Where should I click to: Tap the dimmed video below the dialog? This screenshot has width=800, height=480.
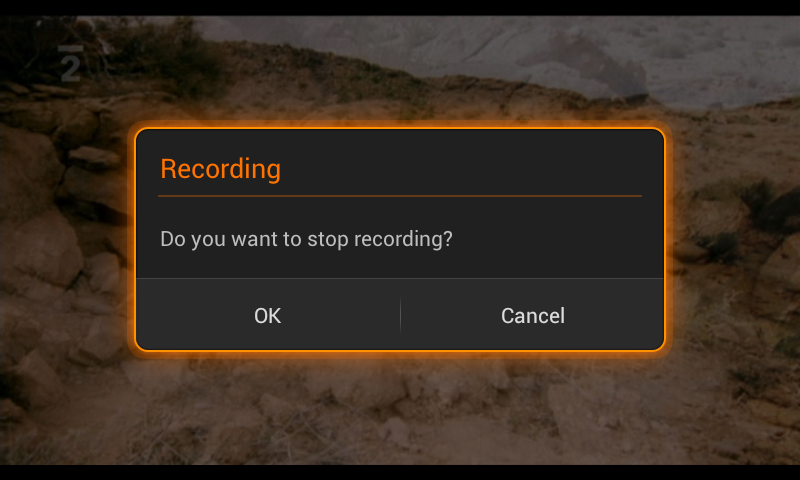pos(400,410)
